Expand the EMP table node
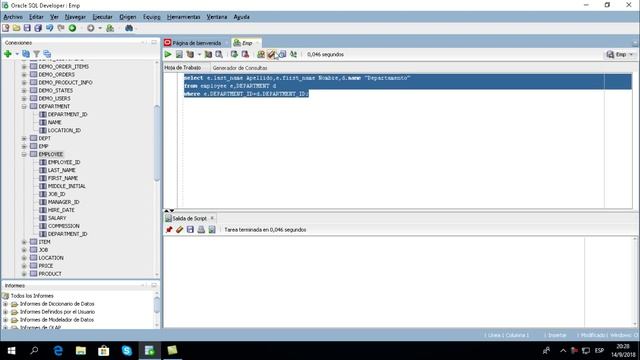This screenshot has height=360, width=640. pyautogui.click(x=24, y=146)
